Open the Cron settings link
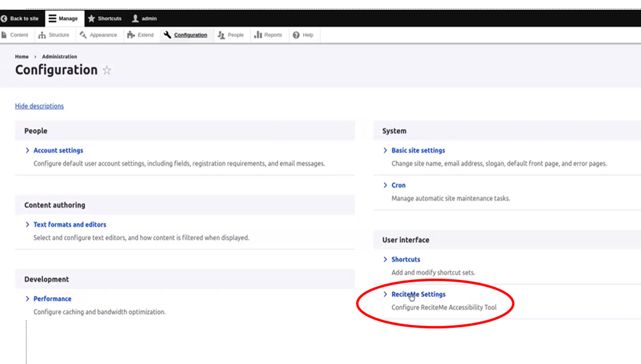 [x=398, y=185]
